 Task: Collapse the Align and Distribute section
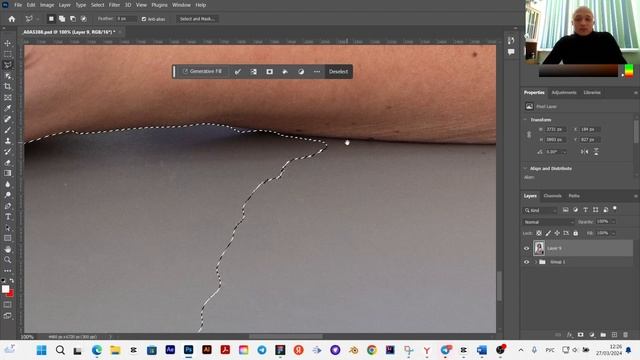pyautogui.click(x=525, y=168)
